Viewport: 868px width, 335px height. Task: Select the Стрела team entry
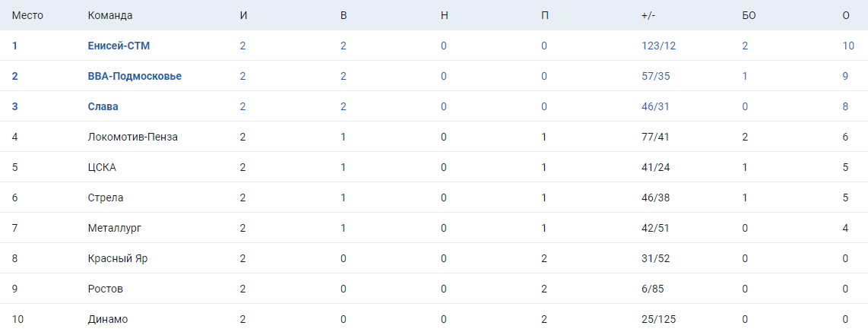pyautogui.click(x=105, y=198)
